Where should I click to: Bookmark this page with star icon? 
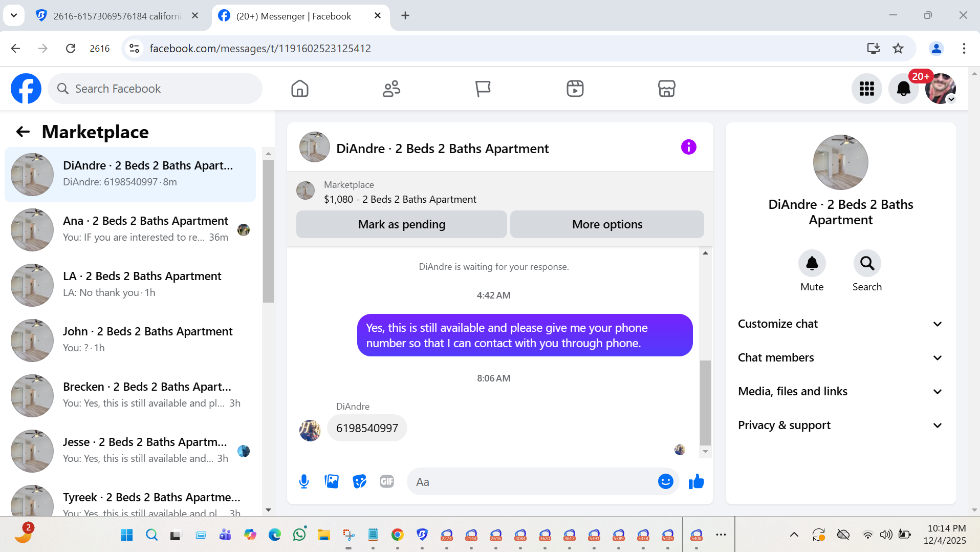pos(898,48)
